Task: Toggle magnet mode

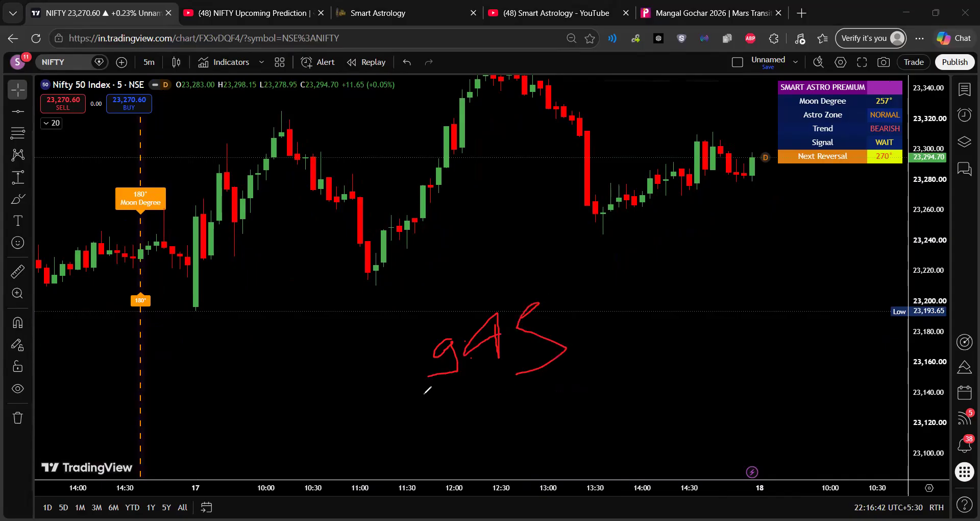Action: (x=18, y=323)
